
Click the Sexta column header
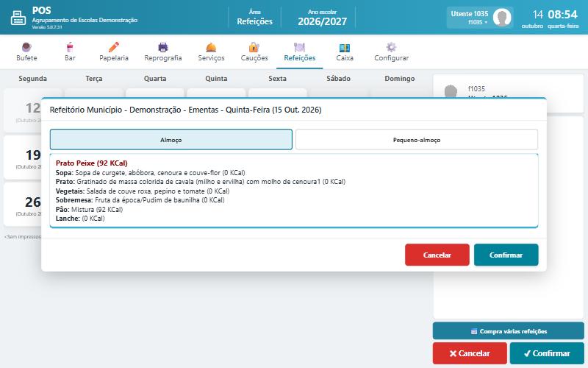[278, 79]
